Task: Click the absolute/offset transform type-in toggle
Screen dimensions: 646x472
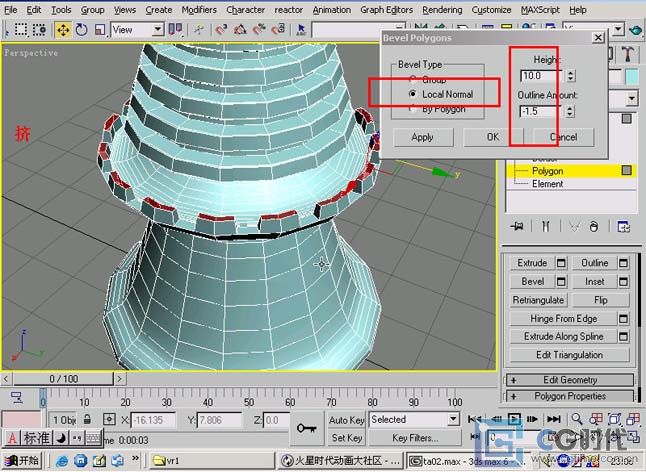Action: click(x=109, y=420)
